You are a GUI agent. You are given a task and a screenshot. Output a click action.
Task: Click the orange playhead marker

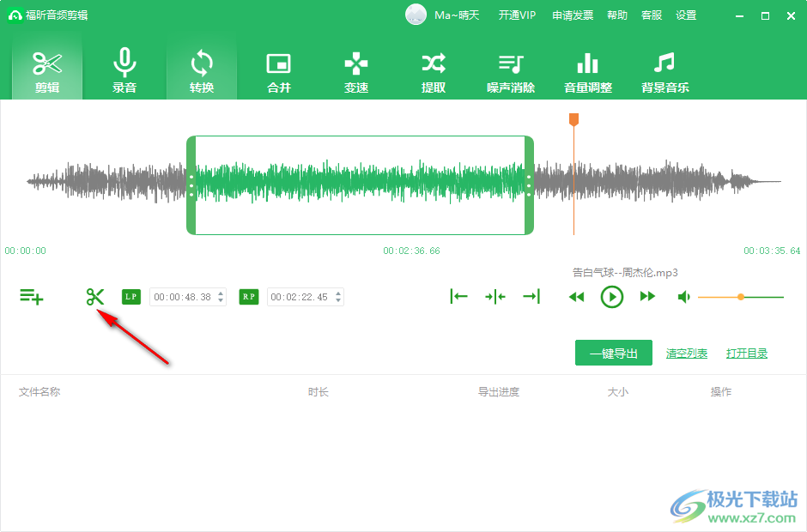(x=573, y=119)
